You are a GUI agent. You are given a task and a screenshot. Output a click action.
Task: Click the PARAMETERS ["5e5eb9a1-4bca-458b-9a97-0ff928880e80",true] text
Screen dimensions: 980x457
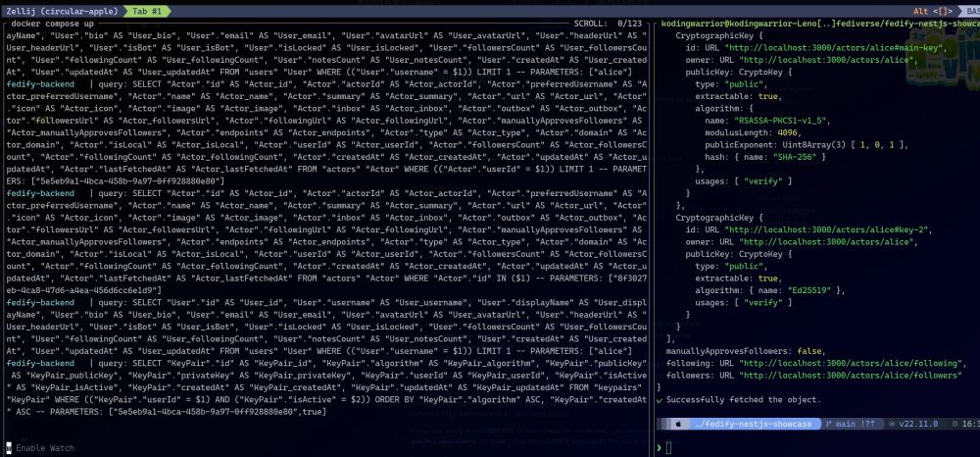188,412
